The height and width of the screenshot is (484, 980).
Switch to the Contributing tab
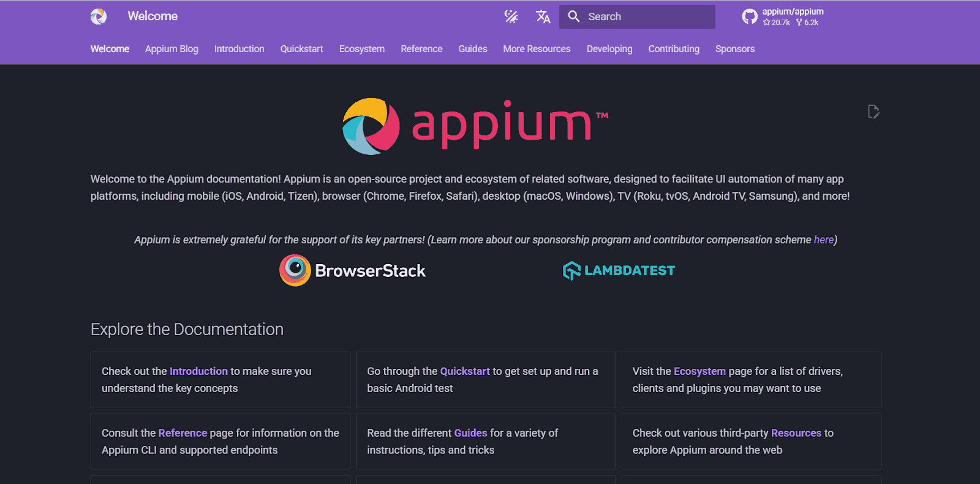[674, 49]
